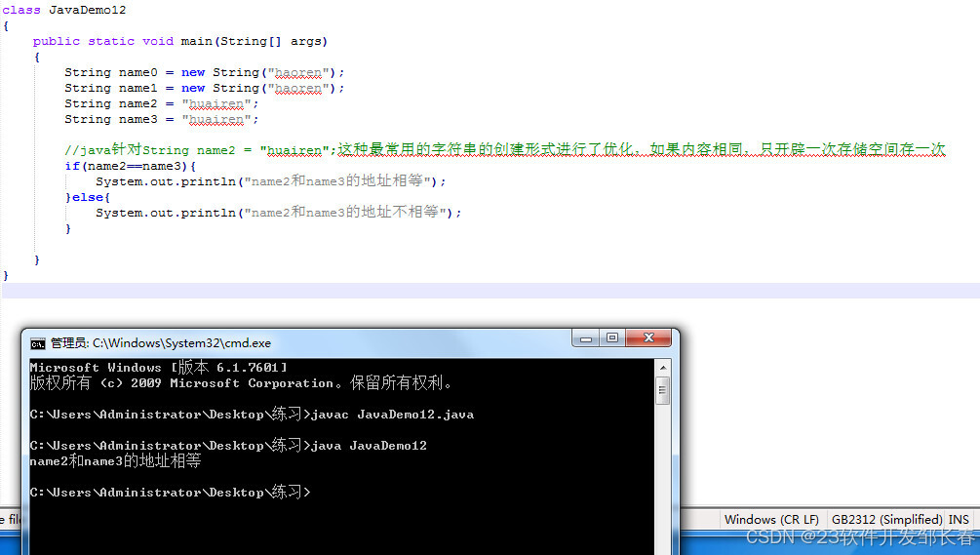Click the println line with '地址不相等' string
This screenshot has height=555, width=980.
279,213
